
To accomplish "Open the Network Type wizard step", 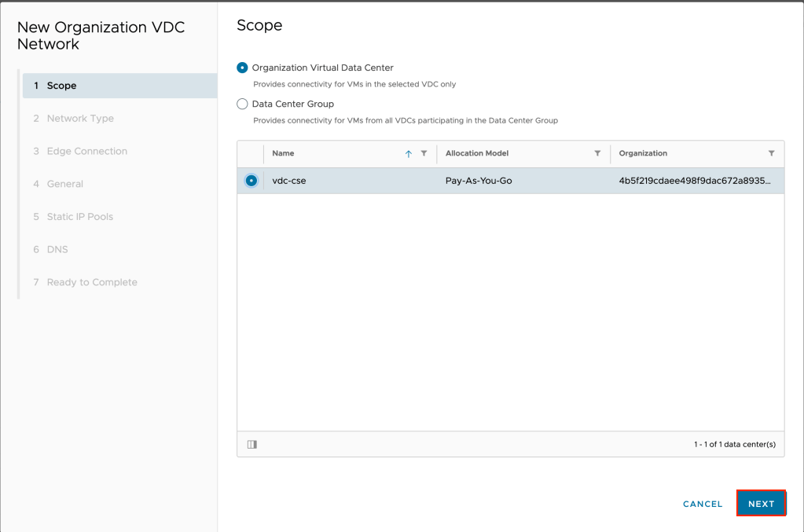I will tap(80, 119).
